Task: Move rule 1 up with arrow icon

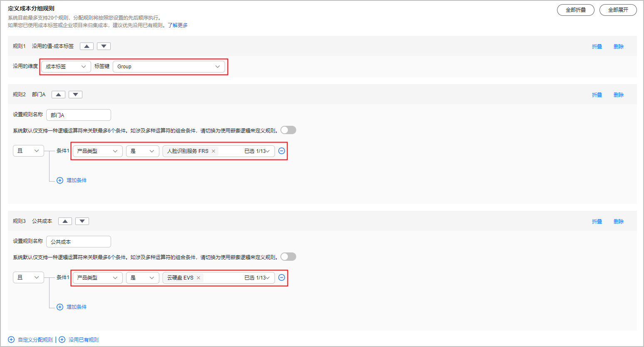Action: (87, 46)
